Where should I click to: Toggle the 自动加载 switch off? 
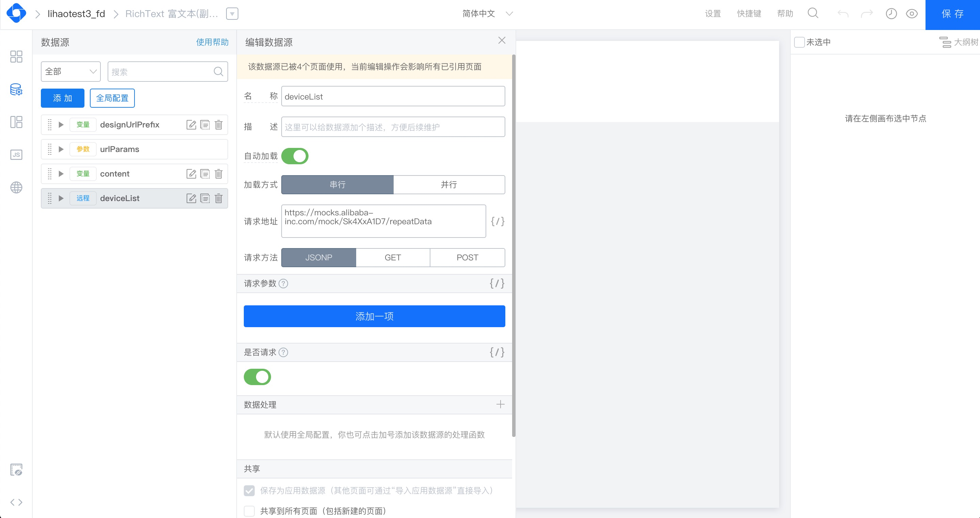(x=295, y=156)
